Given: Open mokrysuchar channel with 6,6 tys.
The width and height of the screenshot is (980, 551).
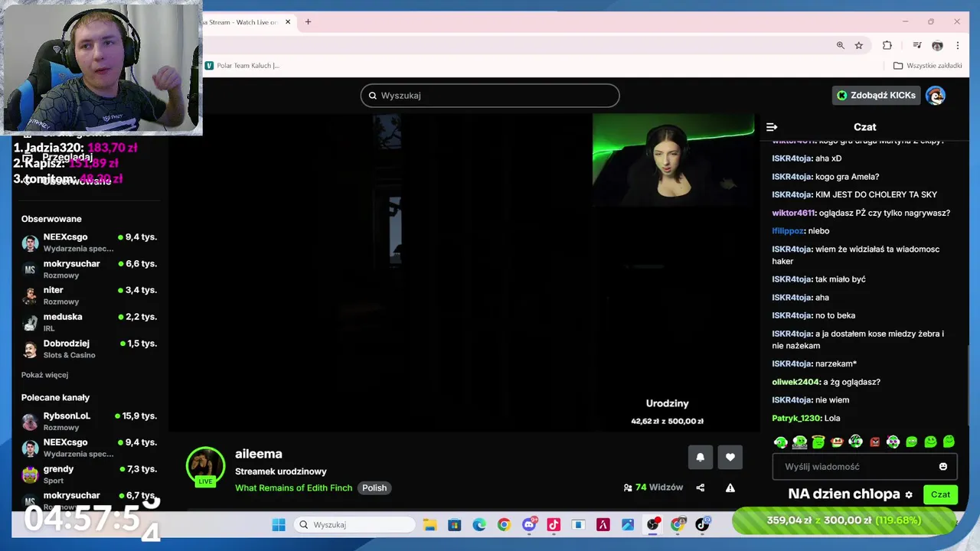Looking at the screenshot, I should point(89,269).
